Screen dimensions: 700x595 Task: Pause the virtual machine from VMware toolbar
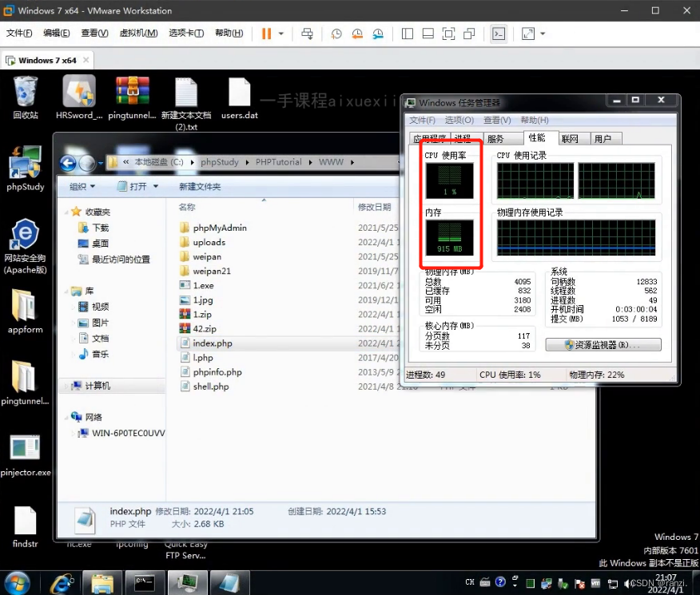266,34
